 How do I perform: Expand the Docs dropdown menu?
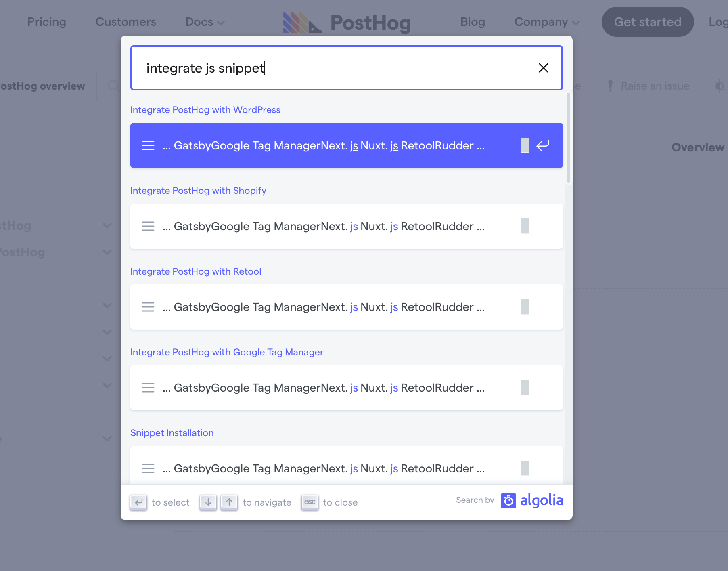tap(205, 22)
